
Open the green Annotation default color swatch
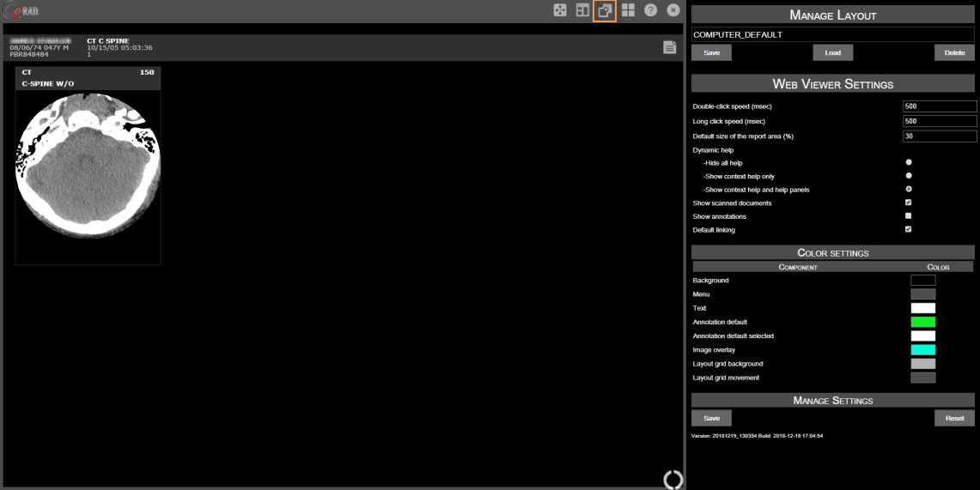pos(922,322)
